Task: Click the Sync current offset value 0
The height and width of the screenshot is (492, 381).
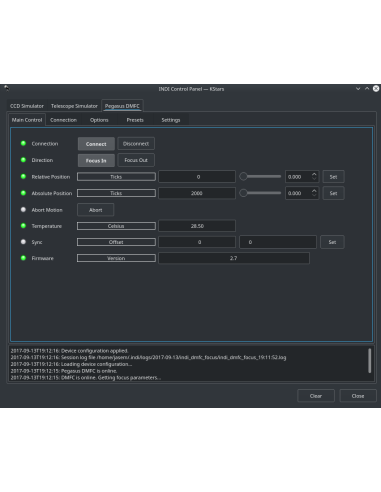Action: click(x=197, y=242)
